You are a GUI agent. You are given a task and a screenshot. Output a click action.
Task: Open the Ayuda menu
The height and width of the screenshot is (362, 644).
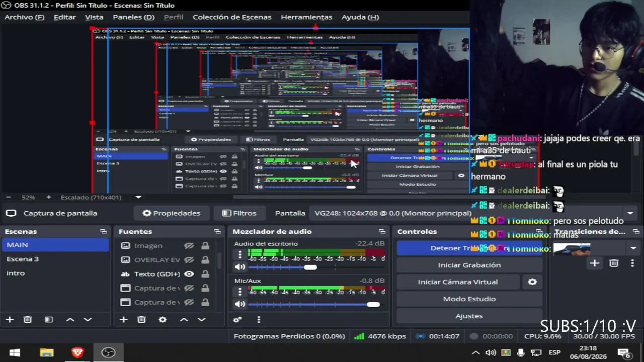point(360,17)
